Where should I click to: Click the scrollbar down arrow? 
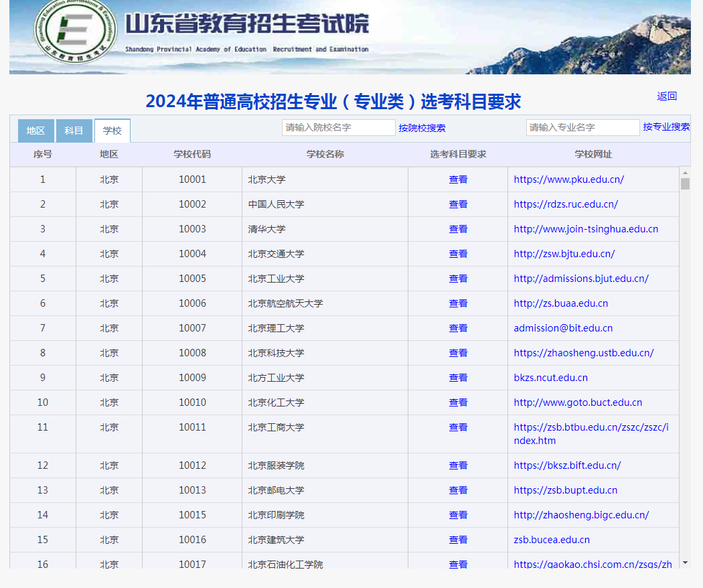pyautogui.click(x=685, y=563)
